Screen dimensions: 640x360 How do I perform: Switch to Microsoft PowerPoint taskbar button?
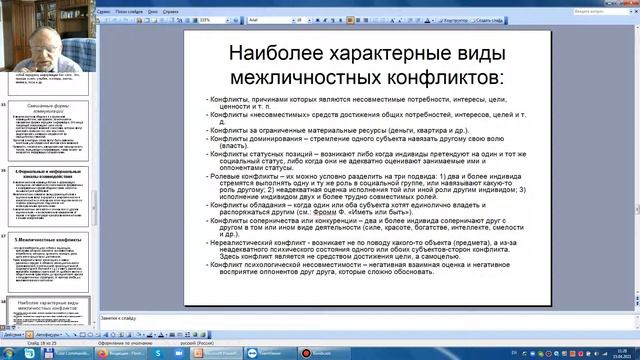click(x=217, y=353)
